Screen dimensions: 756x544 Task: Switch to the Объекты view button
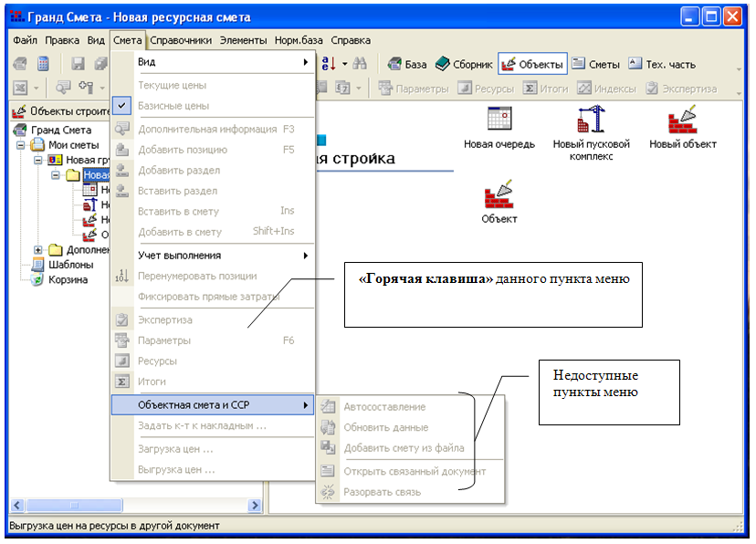tap(532, 64)
